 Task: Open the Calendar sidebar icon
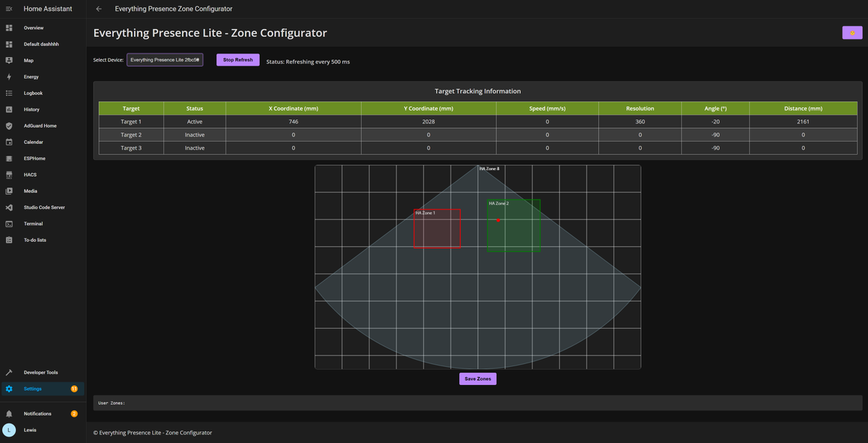coord(9,142)
